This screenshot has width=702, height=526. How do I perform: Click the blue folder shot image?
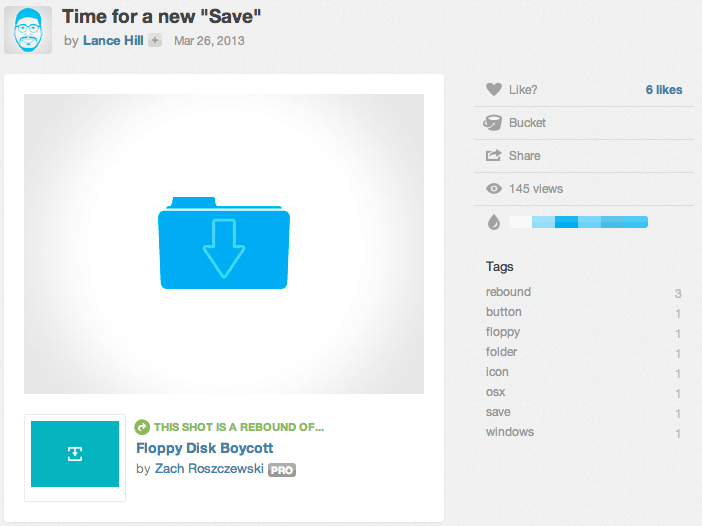pyautogui.click(x=224, y=244)
